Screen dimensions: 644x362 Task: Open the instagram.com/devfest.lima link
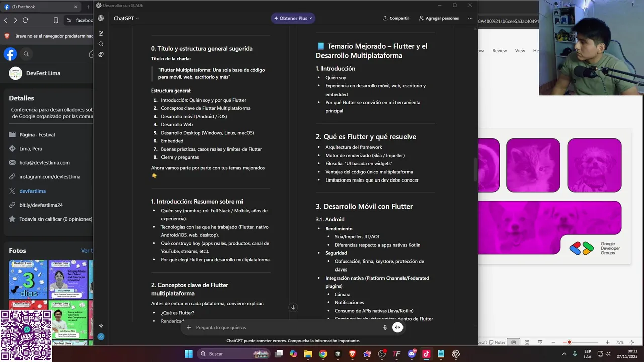click(50, 177)
